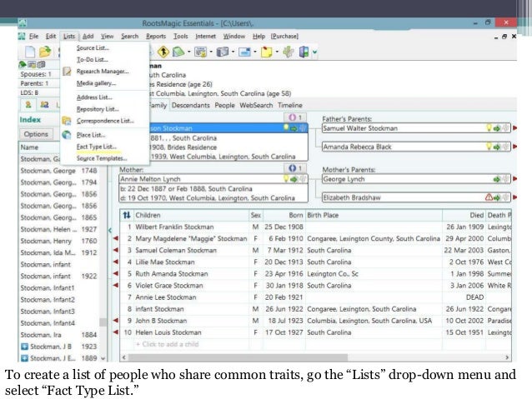Switch to the Timeline tab
The image size is (532, 399).
coord(290,105)
